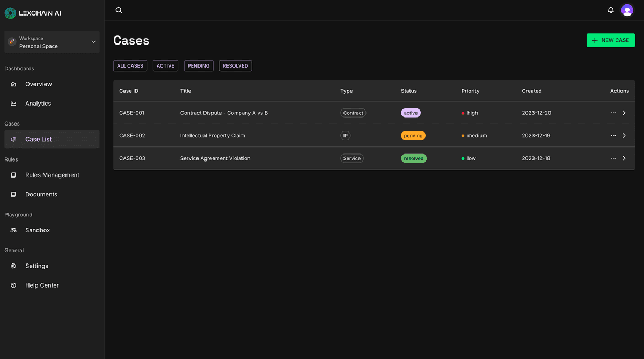Select the All Cases filter tab
The width and height of the screenshot is (644, 359).
tap(130, 66)
